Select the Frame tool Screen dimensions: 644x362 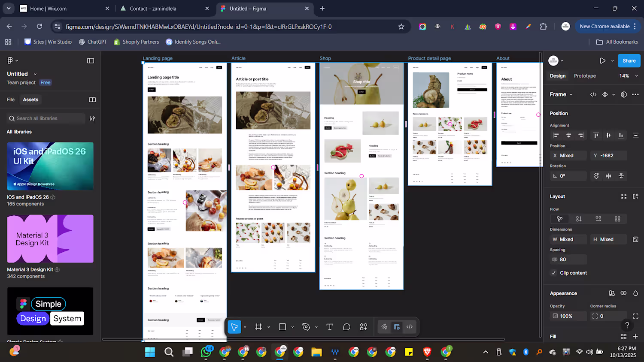tap(258, 327)
